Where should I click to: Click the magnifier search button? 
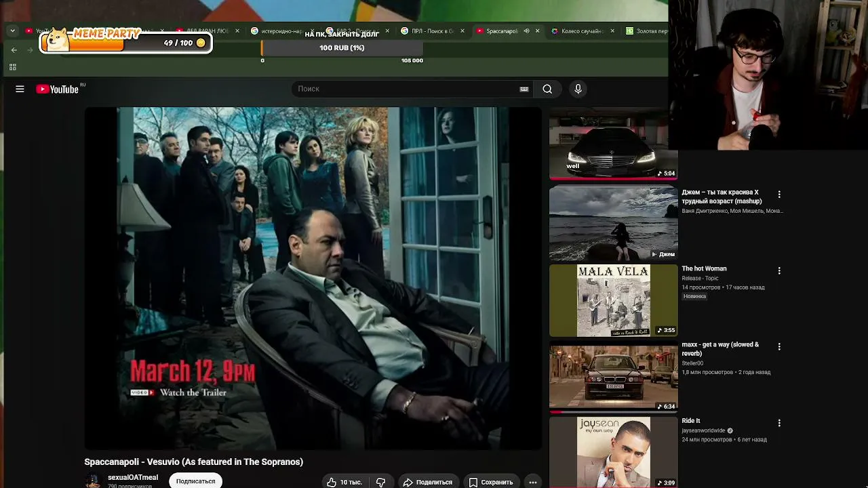click(547, 89)
